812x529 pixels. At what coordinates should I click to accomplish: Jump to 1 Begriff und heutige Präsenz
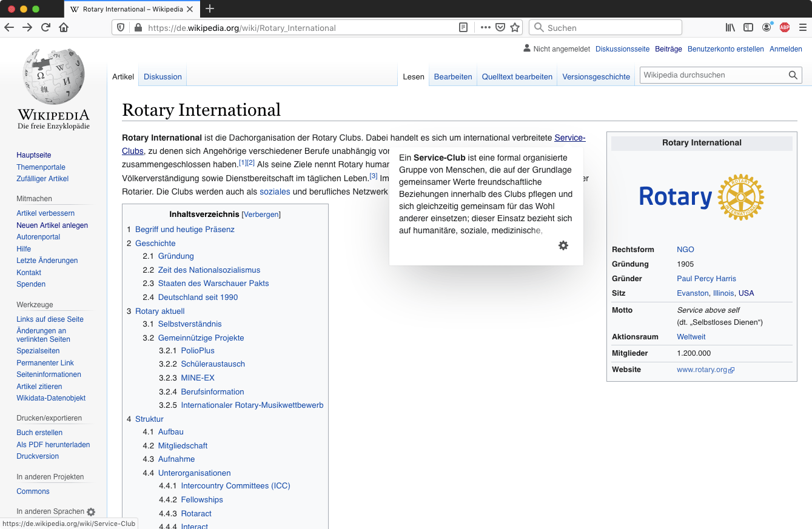[185, 230]
